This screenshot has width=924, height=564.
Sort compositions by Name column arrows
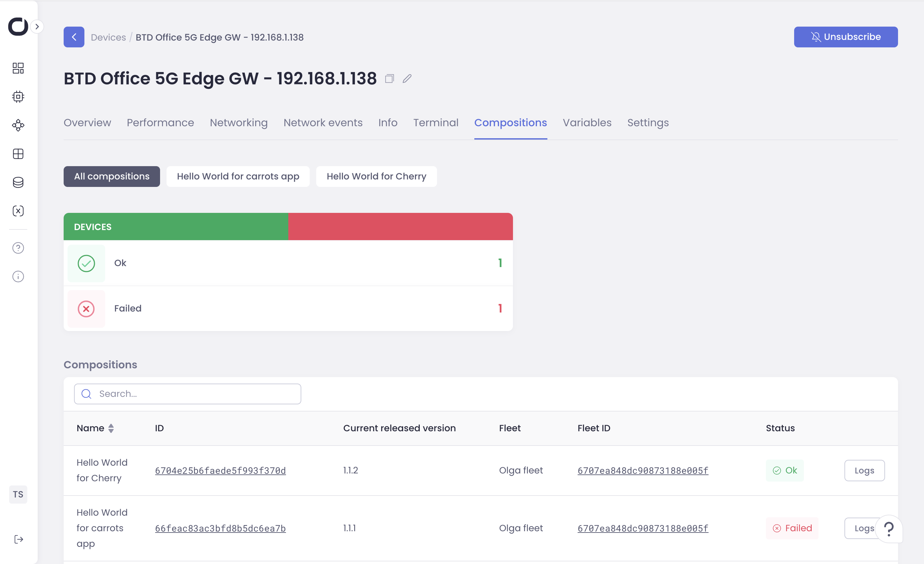[x=111, y=428]
